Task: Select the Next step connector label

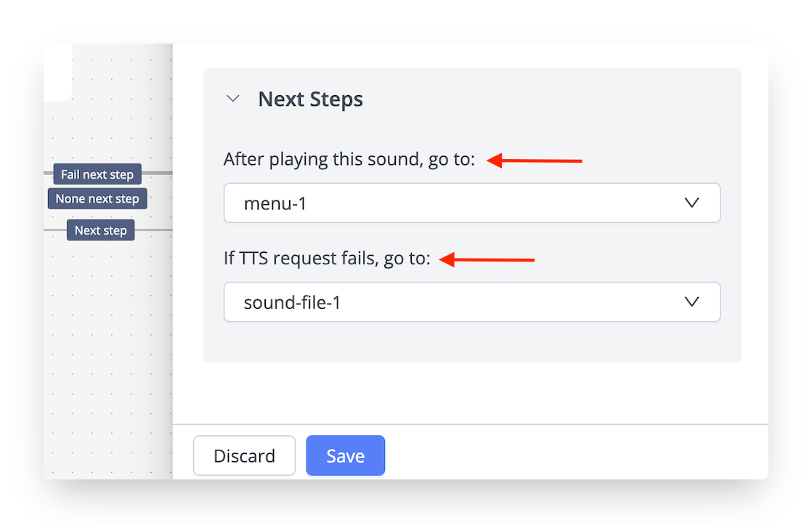Action: (100, 230)
